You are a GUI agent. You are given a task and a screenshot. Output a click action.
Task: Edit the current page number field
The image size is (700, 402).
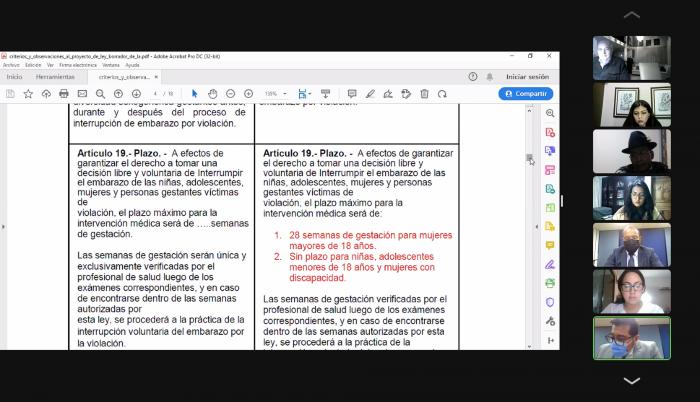pyautogui.click(x=155, y=94)
